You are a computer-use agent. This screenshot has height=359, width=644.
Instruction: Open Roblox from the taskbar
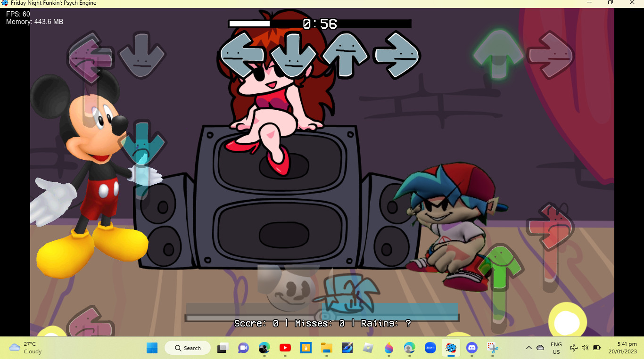point(368,348)
